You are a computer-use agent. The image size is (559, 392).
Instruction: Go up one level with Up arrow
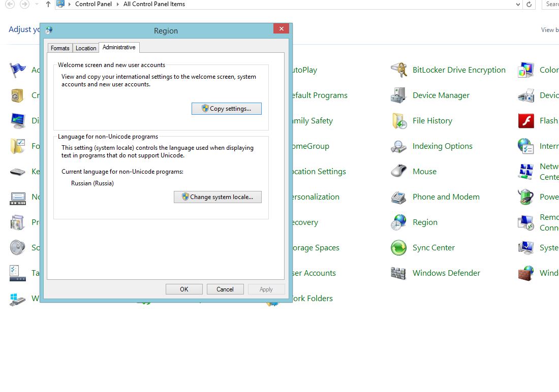[48, 4]
